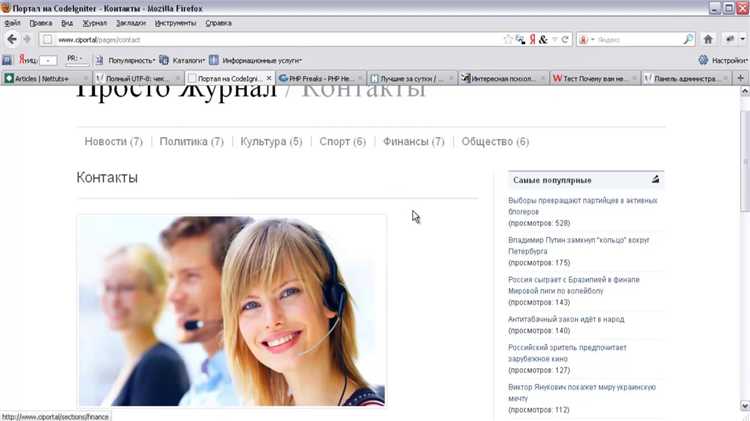Screen dimensions: 750x421
Task: Reload page using the refresh icon
Action: [565, 40]
